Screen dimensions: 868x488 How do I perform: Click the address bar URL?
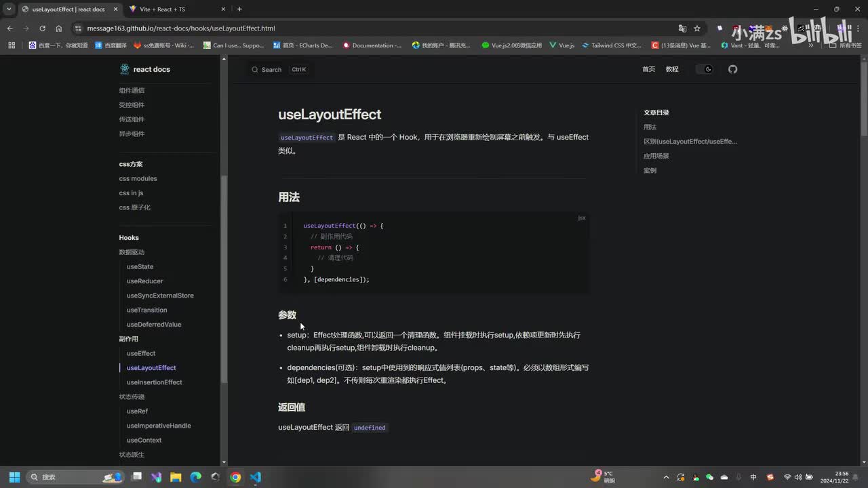click(181, 28)
